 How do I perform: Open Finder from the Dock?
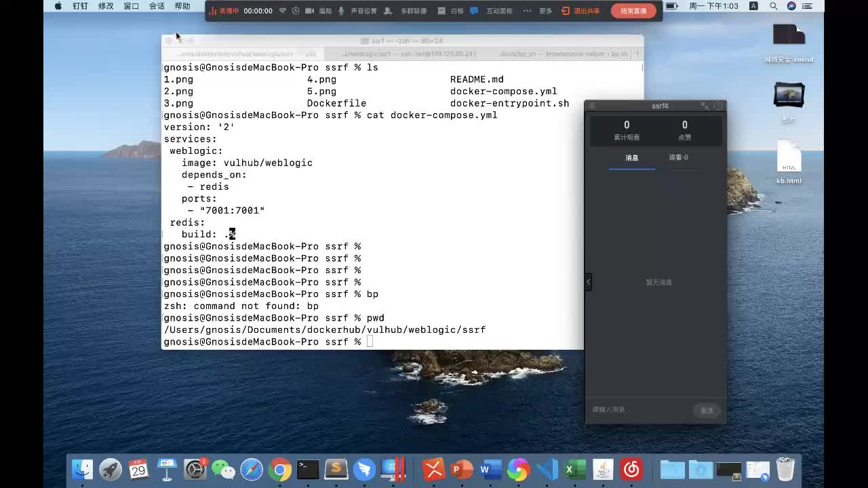click(82, 469)
